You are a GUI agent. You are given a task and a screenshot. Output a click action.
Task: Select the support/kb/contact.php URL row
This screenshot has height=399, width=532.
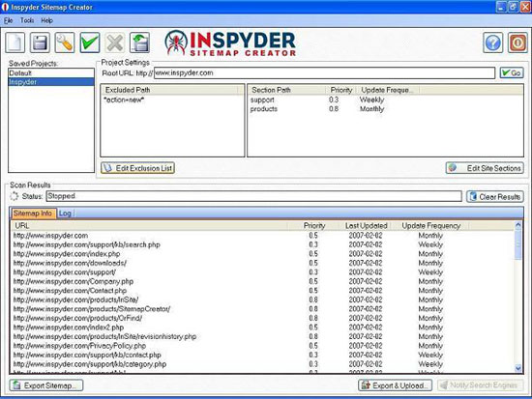click(x=263, y=355)
